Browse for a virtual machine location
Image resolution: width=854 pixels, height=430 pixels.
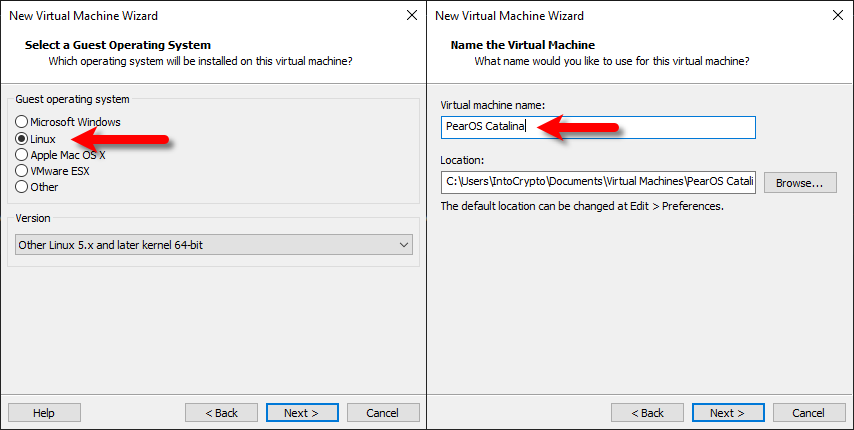click(x=800, y=183)
